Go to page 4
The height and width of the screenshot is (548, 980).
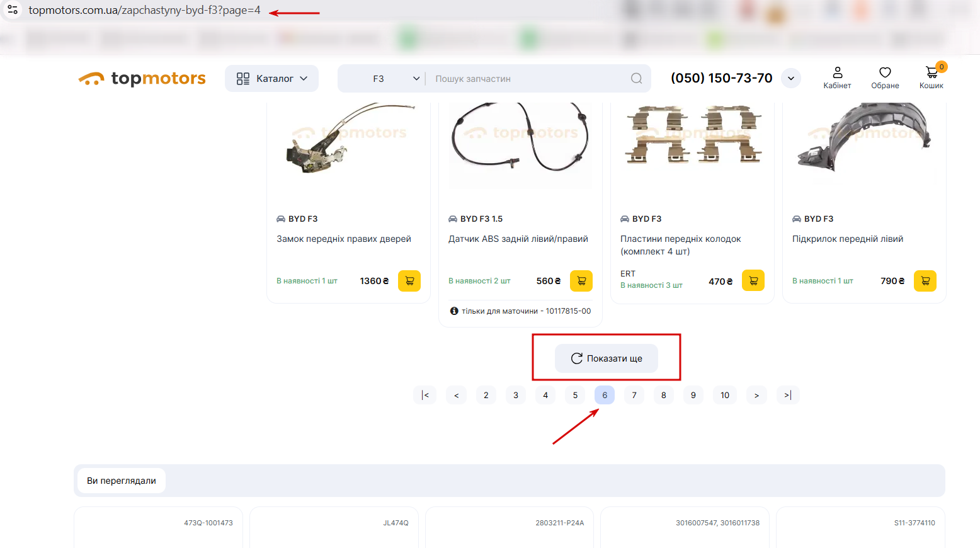click(x=545, y=395)
